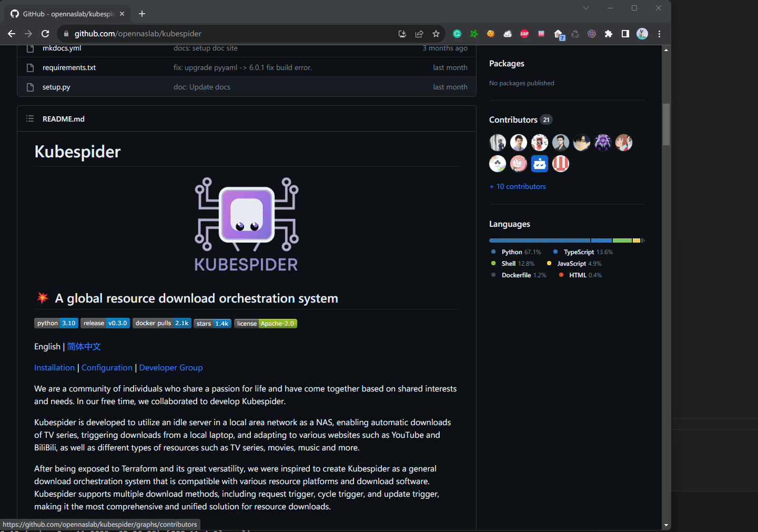Open the purple-creature contributor avatar
The image size is (758, 532).
pyautogui.click(x=603, y=143)
